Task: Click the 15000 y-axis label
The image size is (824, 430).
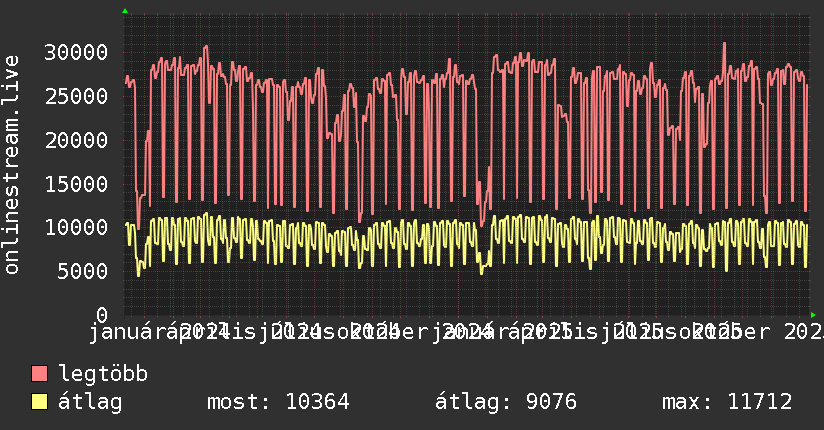Action: (x=76, y=184)
